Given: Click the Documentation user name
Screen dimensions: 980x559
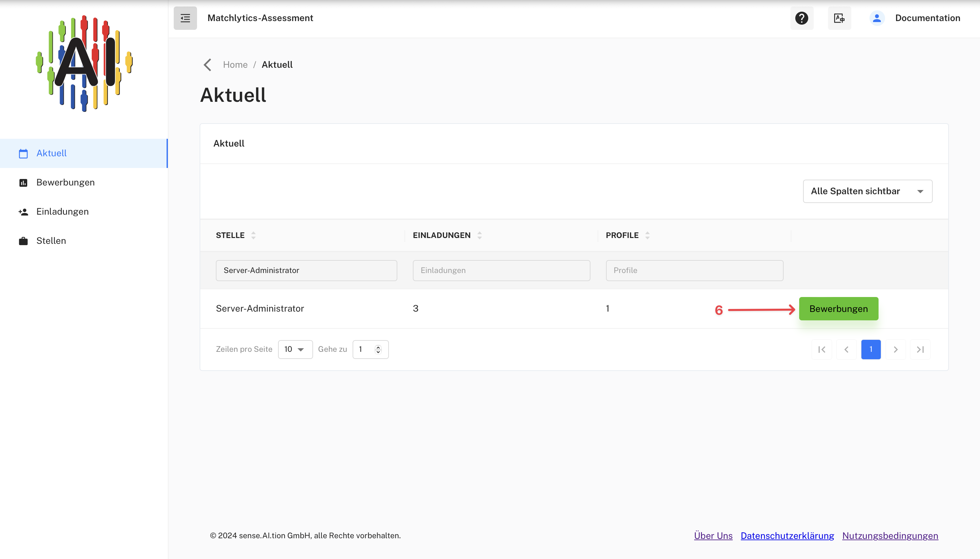Looking at the screenshot, I should click(927, 18).
